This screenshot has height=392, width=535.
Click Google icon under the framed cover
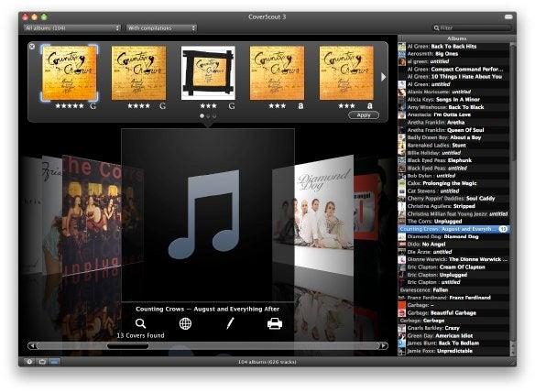pos(232,106)
